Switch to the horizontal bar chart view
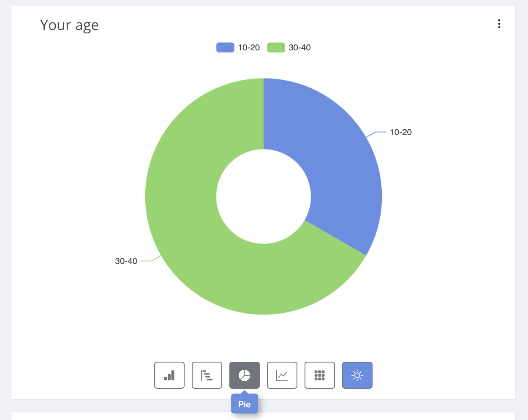Screen dimensions: 528x420 207,375
